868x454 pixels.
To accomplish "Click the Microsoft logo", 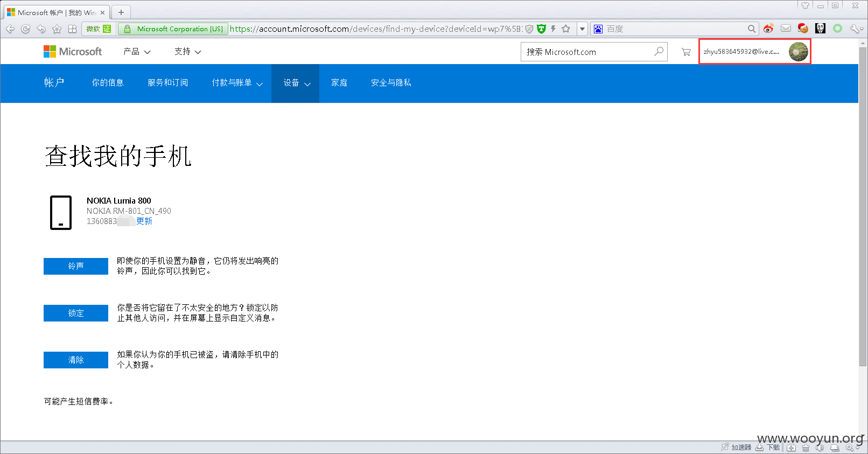I will pyautogui.click(x=73, y=52).
